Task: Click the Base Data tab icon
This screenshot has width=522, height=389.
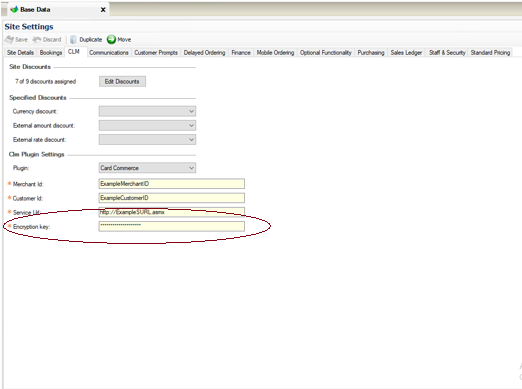Action: (x=14, y=10)
